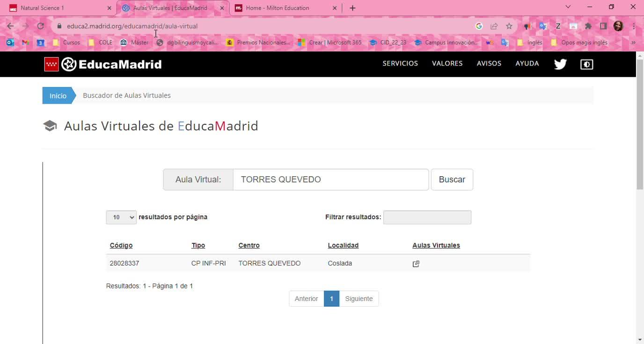Open the Chrome profile avatar

[618, 26]
